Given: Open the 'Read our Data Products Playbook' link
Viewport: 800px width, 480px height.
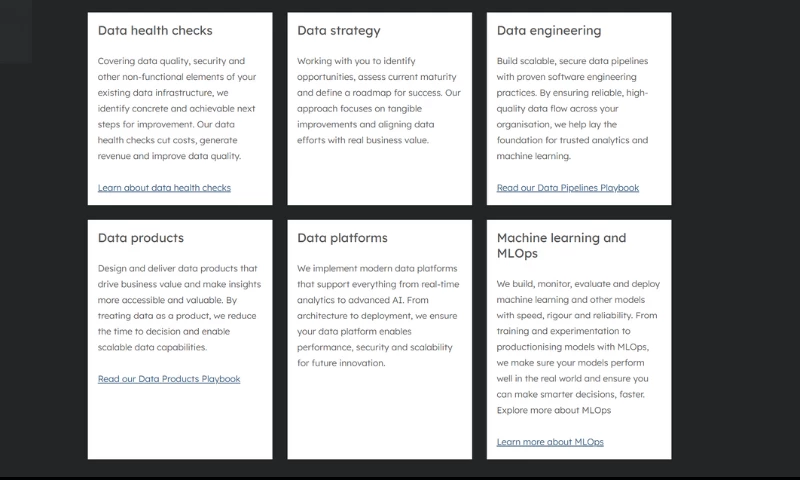Looking at the screenshot, I should [x=169, y=379].
